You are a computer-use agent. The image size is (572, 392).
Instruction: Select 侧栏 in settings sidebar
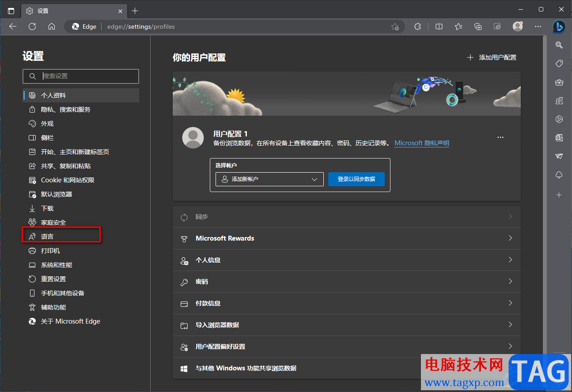(81, 138)
